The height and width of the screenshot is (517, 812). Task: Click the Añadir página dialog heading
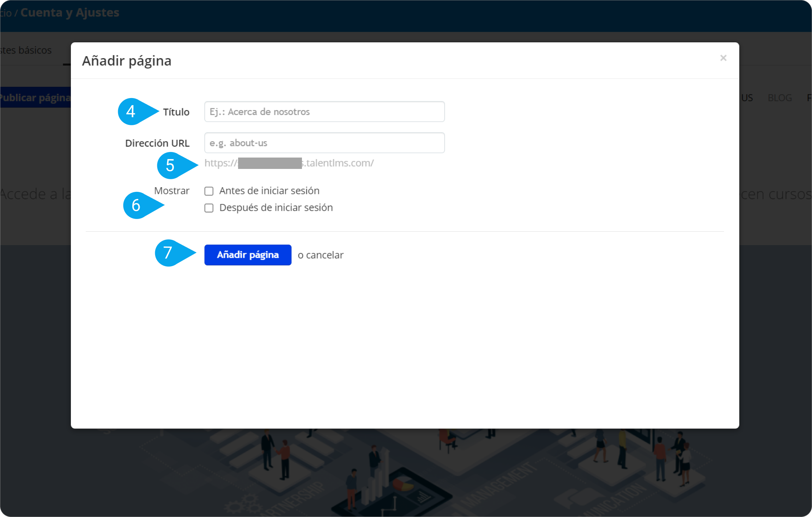pos(127,61)
